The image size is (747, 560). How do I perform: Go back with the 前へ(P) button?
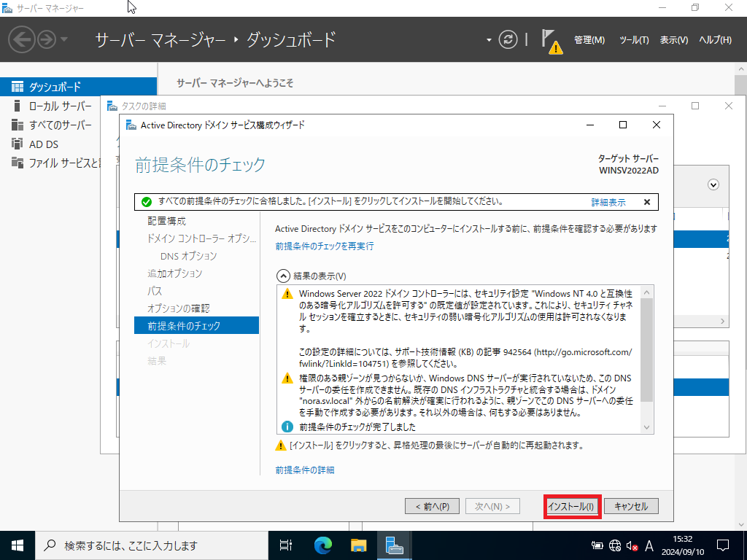coord(433,506)
